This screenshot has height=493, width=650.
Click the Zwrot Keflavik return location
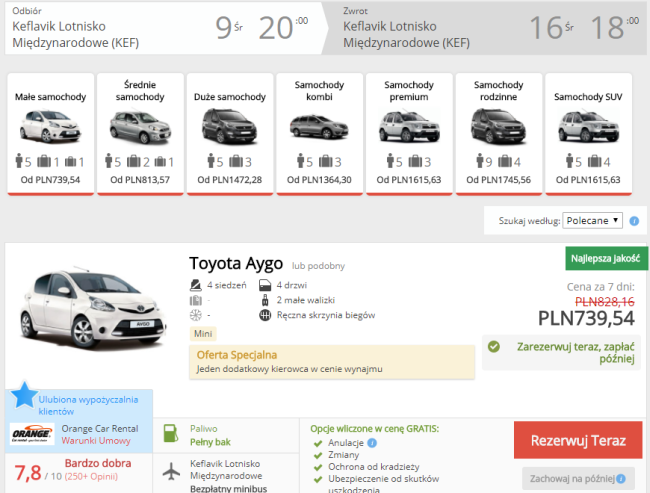(x=406, y=34)
